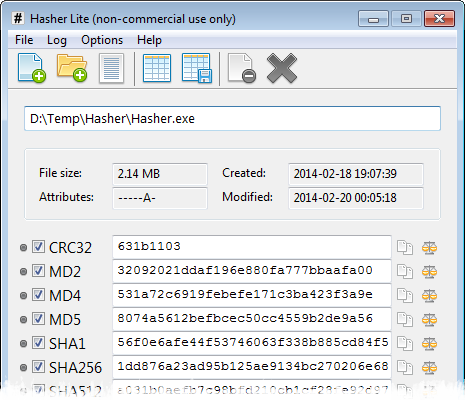Close the Hasher Lite window
The image size is (465, 400).
click(x=439, y=19)
